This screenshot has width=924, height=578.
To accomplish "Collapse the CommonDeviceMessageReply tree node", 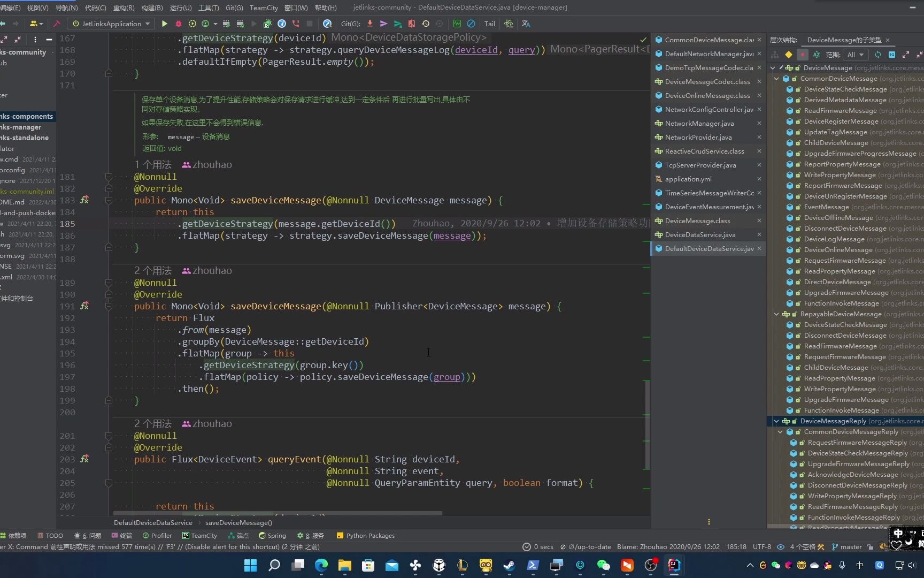I will click(781, 432).
